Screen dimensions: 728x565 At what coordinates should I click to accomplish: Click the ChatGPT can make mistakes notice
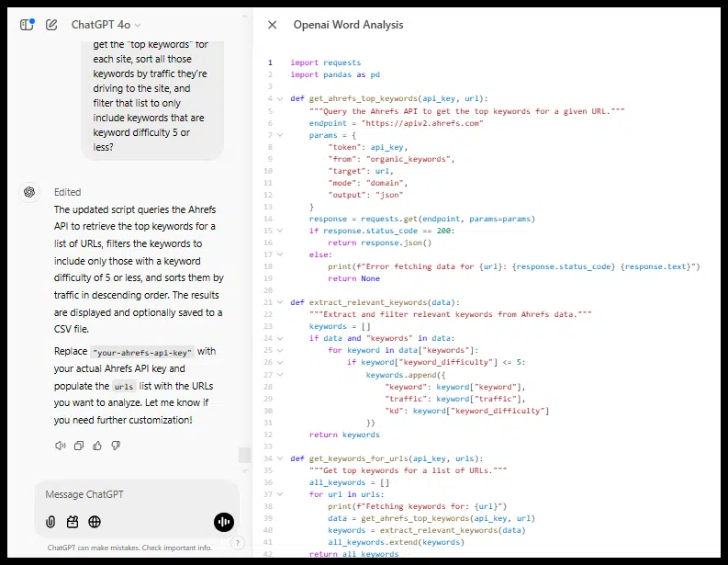point(129,548)
